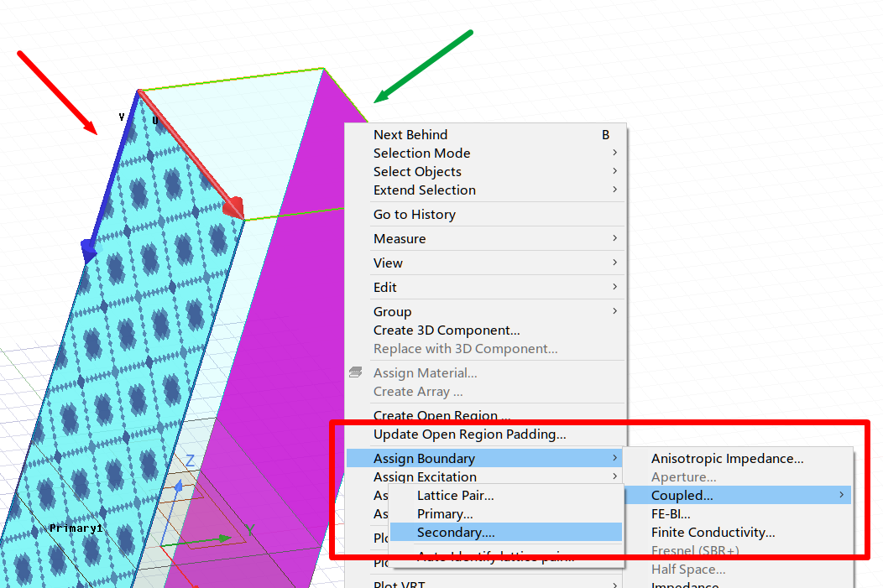Open the Measure submenu
The height and width of the screenshot is (588, 883).
485,238
